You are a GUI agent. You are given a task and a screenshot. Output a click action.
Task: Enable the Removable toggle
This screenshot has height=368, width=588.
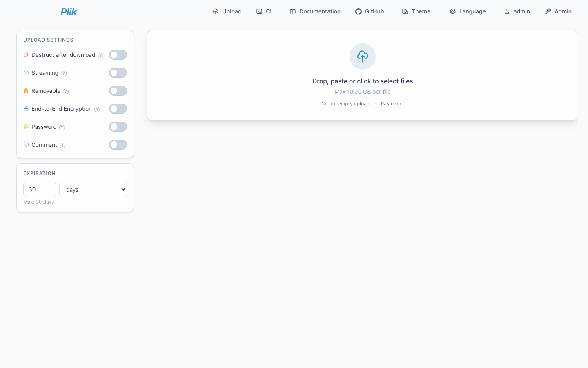pos(118,91)
